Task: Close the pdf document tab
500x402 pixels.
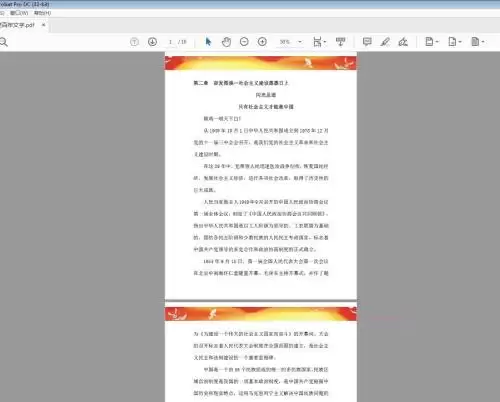Action: pyautogui.click(x=43, y=25)
